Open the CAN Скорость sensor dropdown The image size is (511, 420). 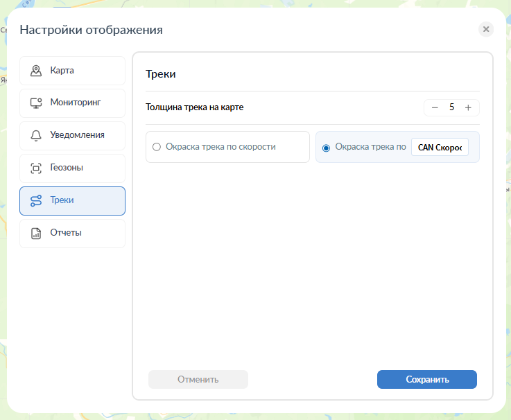click(440, 147)
